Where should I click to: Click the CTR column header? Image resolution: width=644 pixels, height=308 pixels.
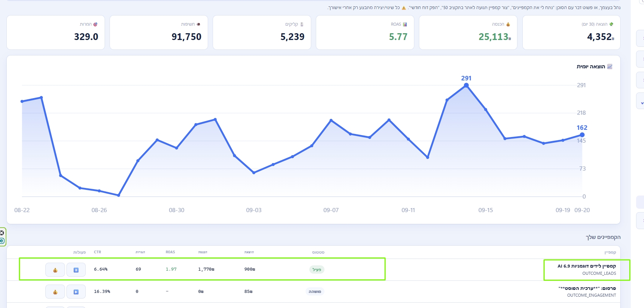pyautogui.click(x=97, y=252)
